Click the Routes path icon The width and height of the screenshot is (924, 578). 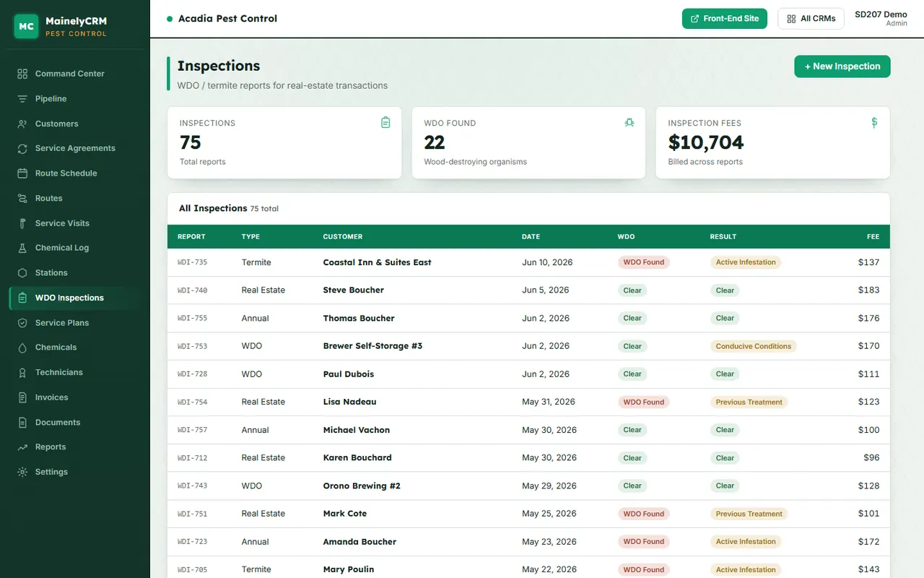click(22, 198)
